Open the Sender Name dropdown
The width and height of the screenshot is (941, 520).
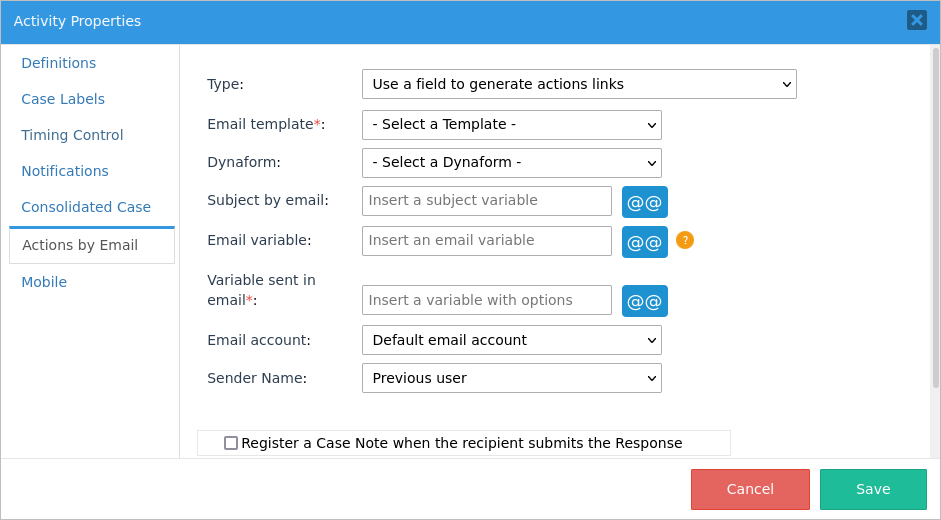(x=511, y=378)
